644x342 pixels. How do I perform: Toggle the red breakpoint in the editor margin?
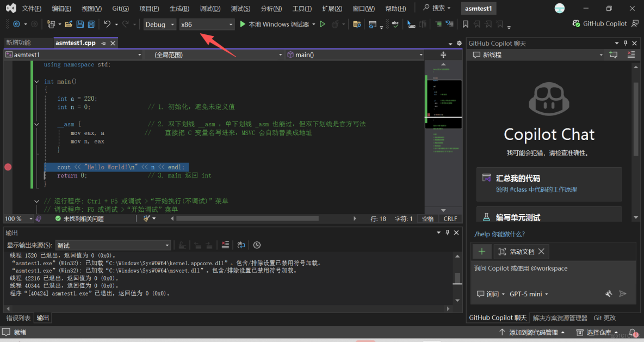tap(8, 167)
